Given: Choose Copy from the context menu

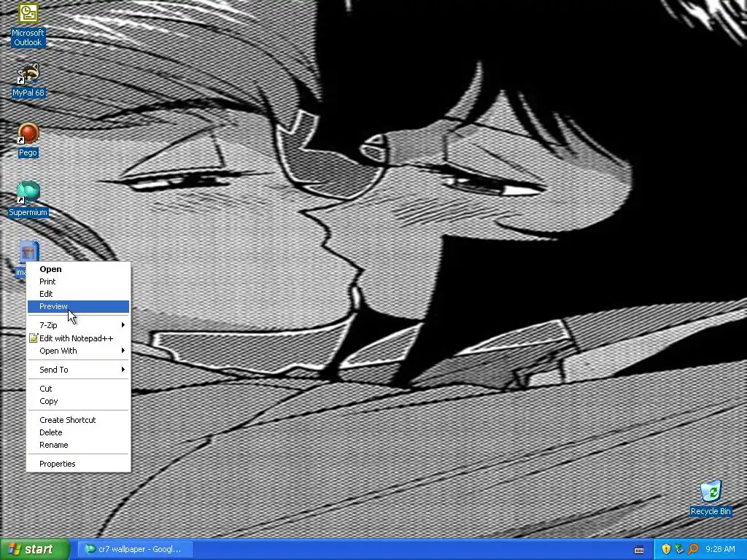Looking at the screenshot, I should coord(78,401).
